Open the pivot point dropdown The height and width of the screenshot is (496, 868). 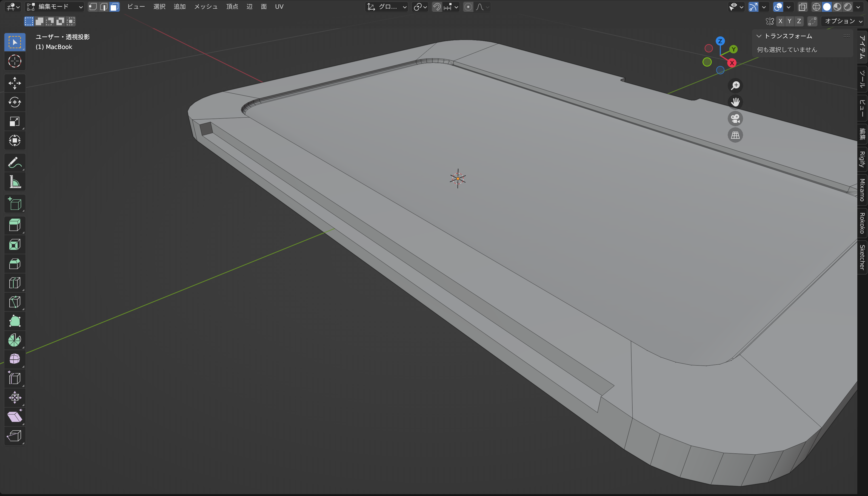(x=420, y=7)
